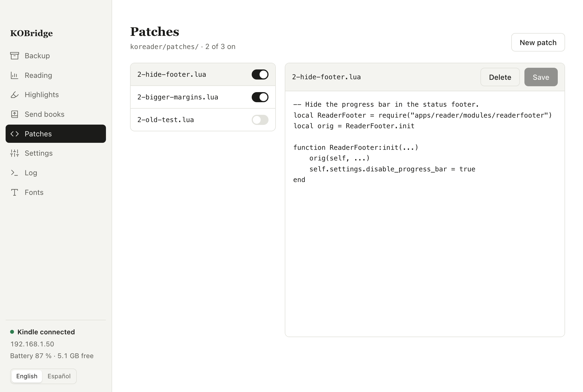Click the Highlights marker icon
583x392 pixels.
click(15, 95)
